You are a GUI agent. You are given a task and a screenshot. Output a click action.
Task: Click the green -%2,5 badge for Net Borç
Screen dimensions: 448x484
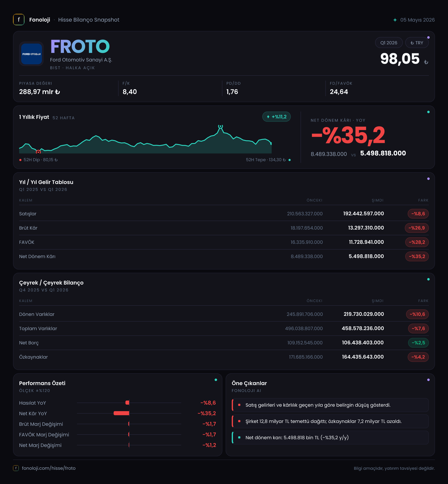[x=418, y=343]
